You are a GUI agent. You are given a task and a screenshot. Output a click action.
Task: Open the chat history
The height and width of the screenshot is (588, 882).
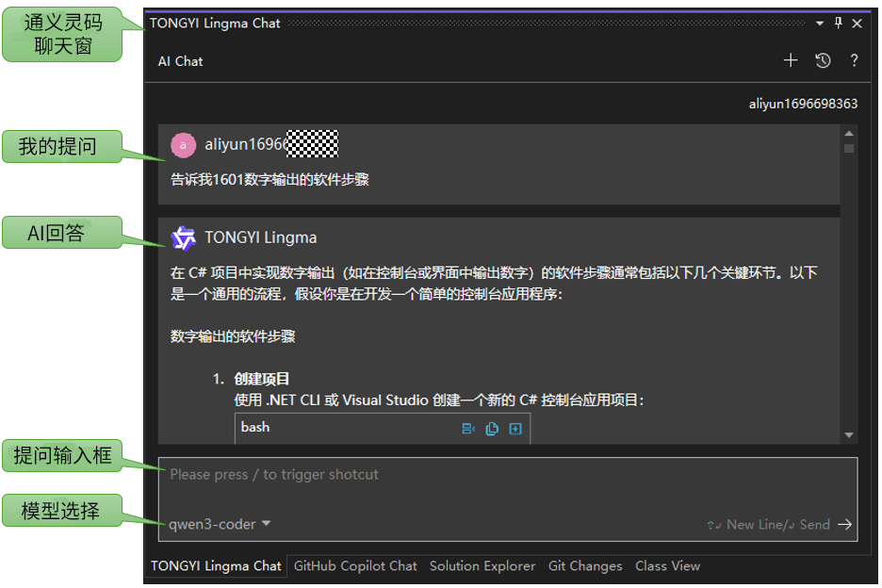tap(823, 59)
